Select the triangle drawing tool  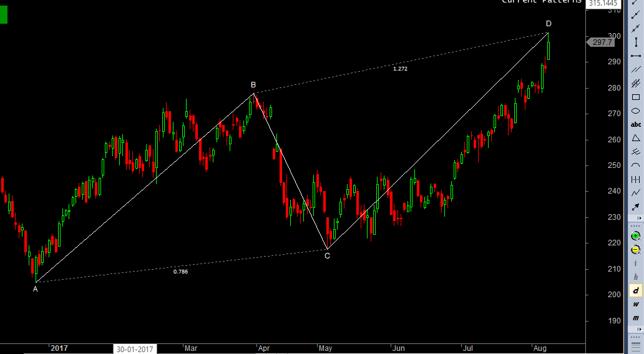(636, 138)
